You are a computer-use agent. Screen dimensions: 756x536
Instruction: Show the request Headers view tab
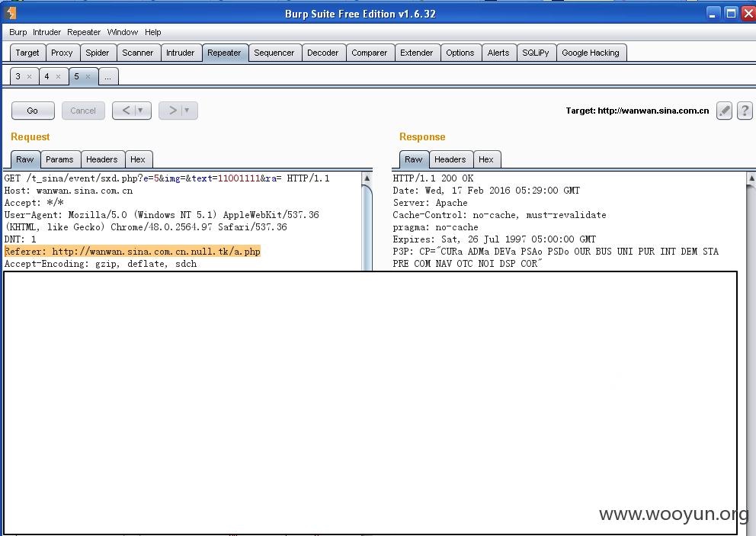click(x=101, y=159)
